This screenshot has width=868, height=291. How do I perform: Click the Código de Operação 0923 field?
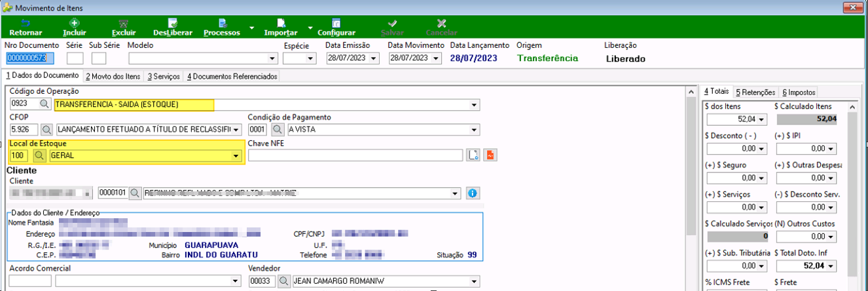24,104
